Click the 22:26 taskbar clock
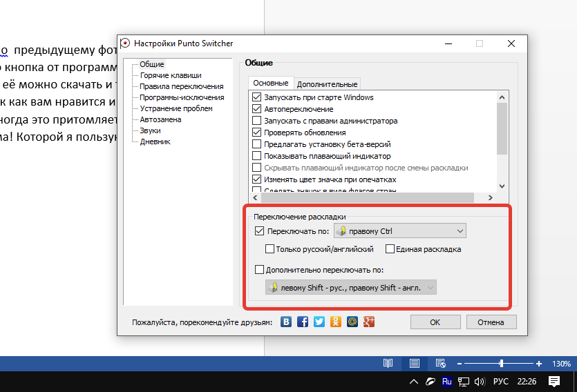This screenshot has height=392, width=577. (527, 382)
